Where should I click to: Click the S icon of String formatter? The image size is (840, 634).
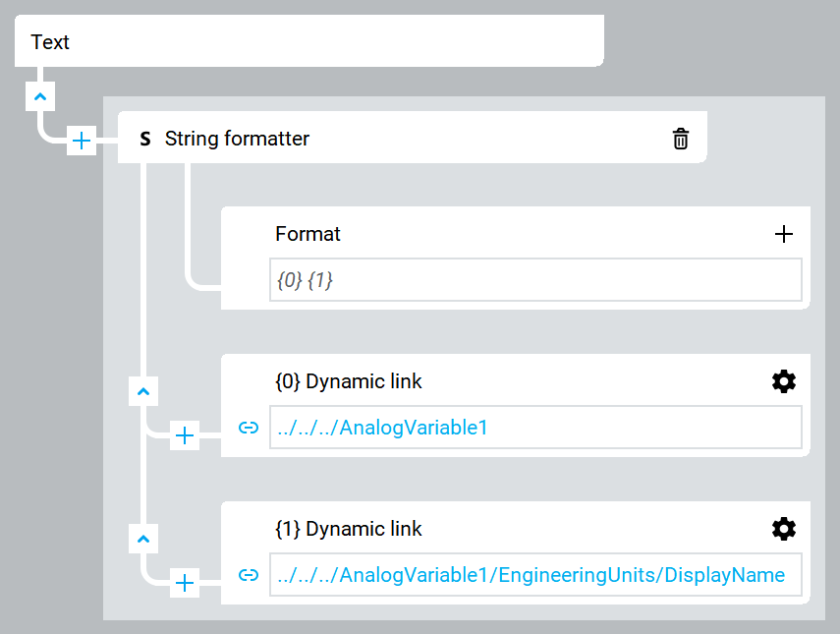(x=145, y=140)
